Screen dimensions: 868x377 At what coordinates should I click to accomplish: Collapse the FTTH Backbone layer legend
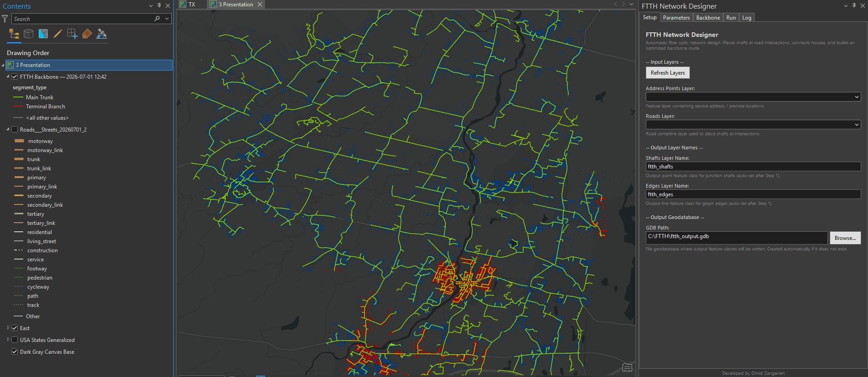coord(8,76)
